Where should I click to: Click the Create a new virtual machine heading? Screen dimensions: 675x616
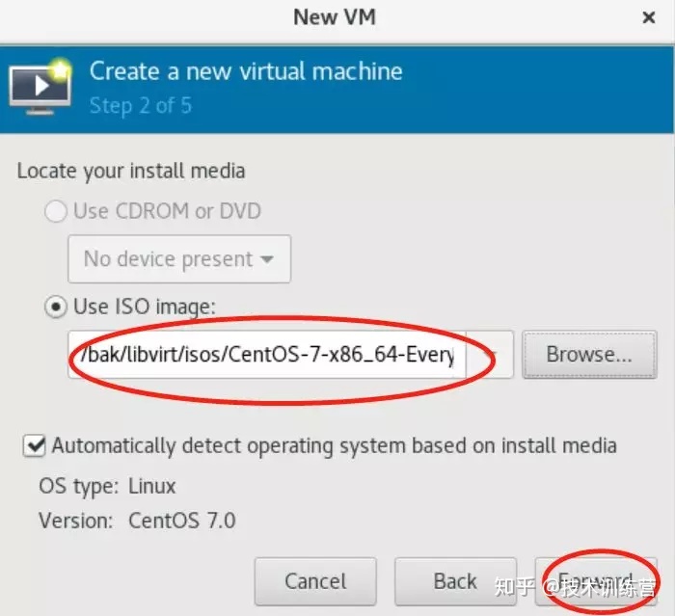[x=246, y=71]
